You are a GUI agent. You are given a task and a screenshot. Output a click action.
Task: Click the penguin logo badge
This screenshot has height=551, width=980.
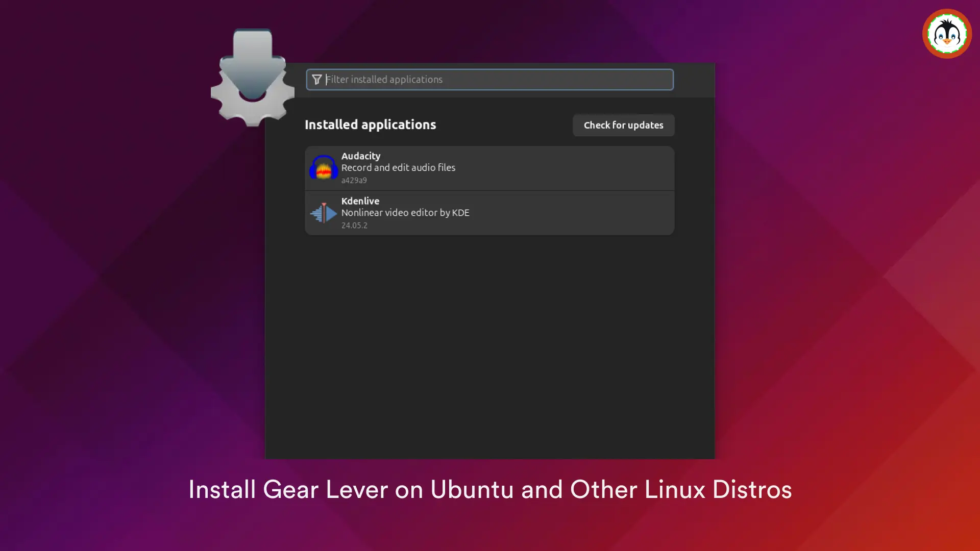pyautogui.click(x=947, y=34)
